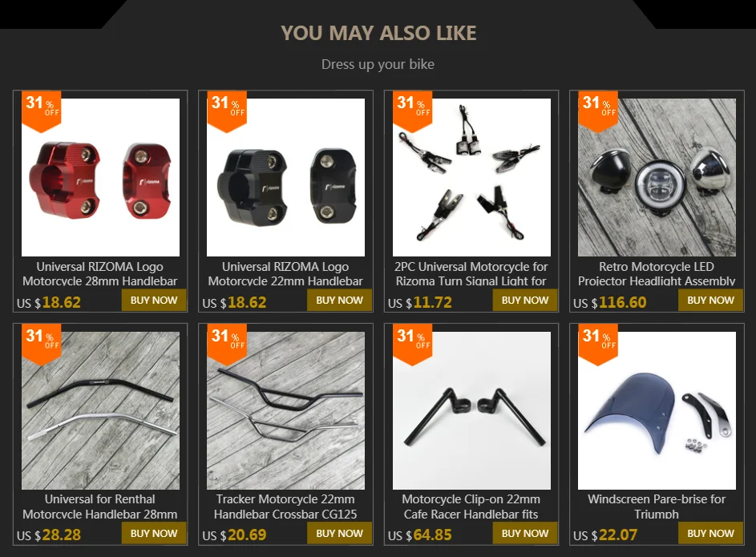Open the red RIZOMA 28mm handlebar clamp image
Viewport: 756px width, 557px height.
pyautogui.click(x=100, y=177)
